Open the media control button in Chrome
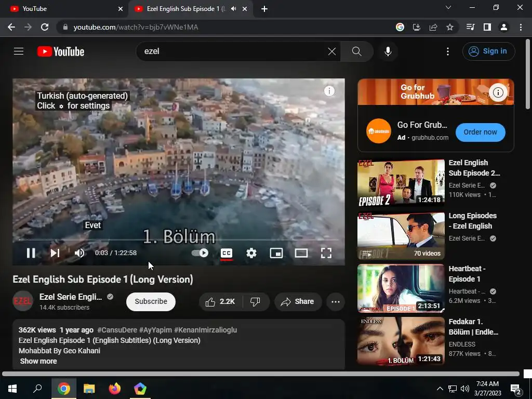 [x=471, y=27]
